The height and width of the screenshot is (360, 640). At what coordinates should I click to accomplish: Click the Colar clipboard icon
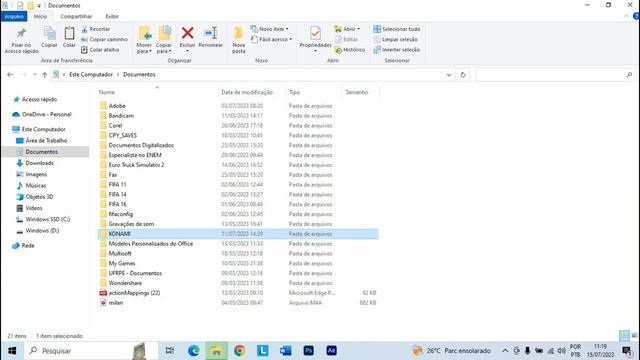point(69,38)
